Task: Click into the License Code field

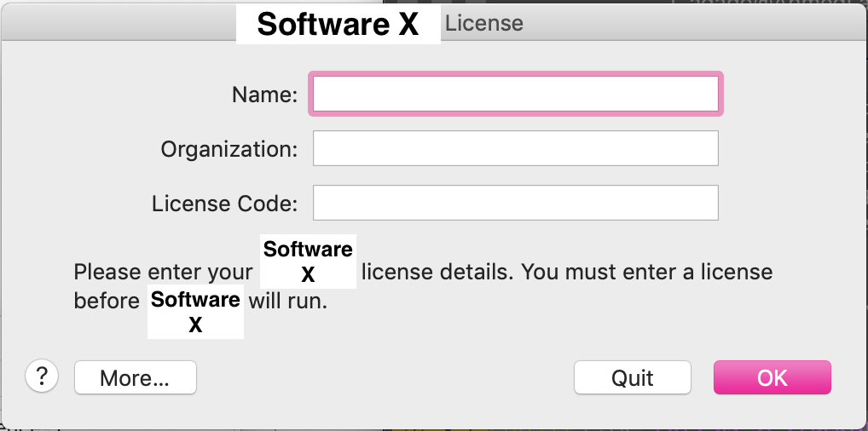Action: tap(515, 203)
